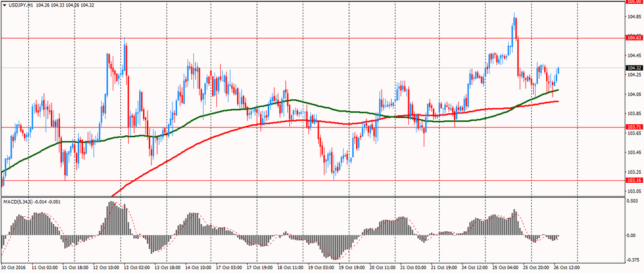
Task: Click the 19 Oct 19:00 time label
Action: tap(352, 267)
